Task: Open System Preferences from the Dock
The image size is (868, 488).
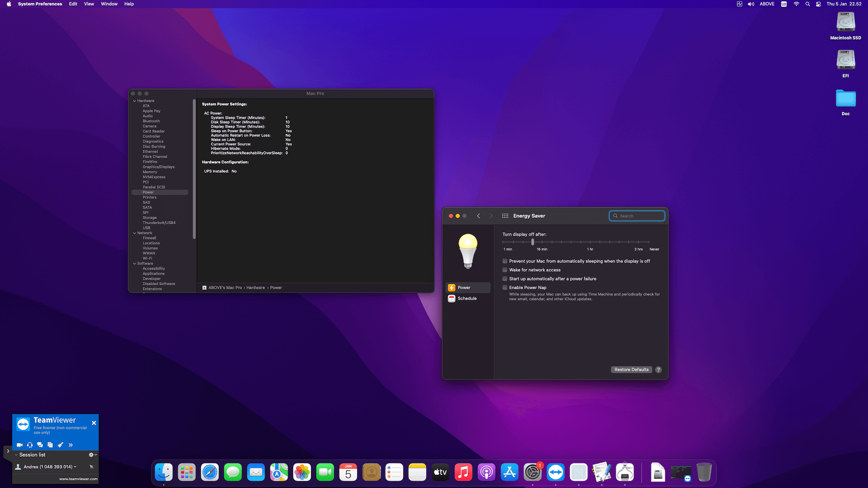Action: [533, 473]
